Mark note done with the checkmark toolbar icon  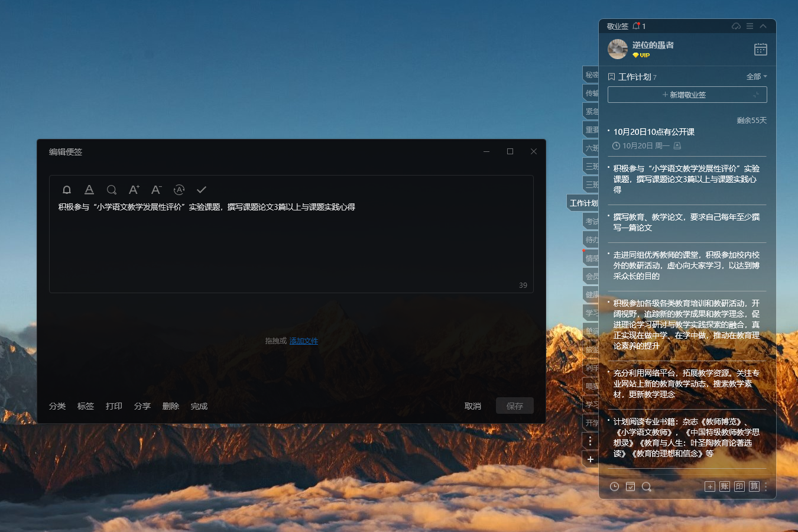[x=202, y=190]
